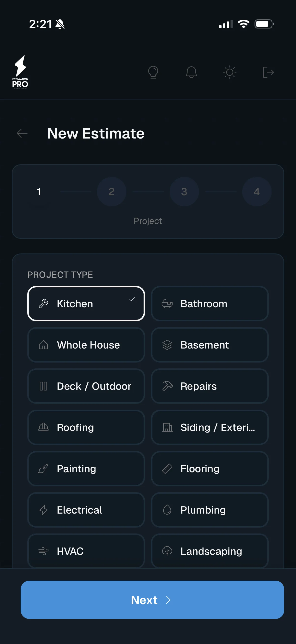Screen dimensions: 296x644
Task: Click the water drop icon on Plumbing
Action: (x=167, y=510)
